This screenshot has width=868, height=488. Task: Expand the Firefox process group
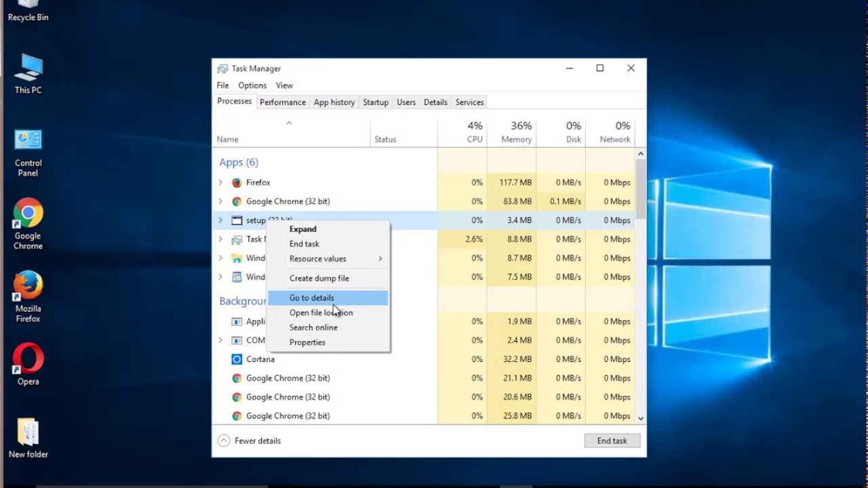click(x=220, y=182)
